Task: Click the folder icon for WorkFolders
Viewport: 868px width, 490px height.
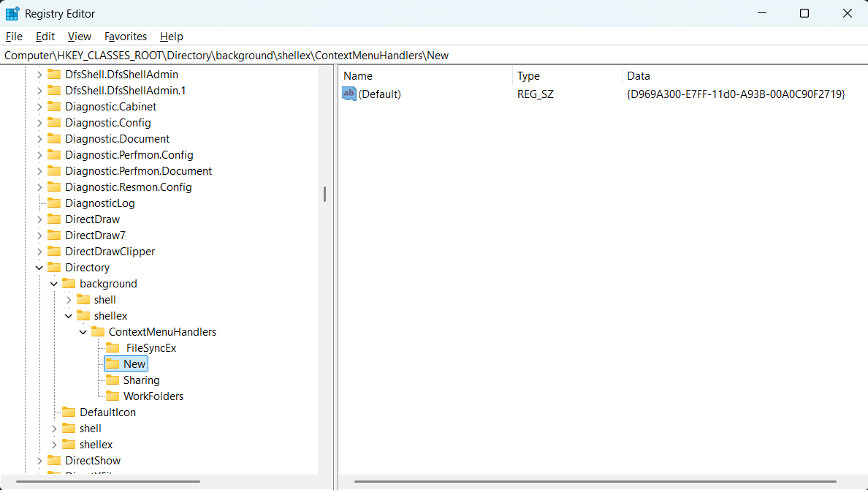Action: pos(113,396)
